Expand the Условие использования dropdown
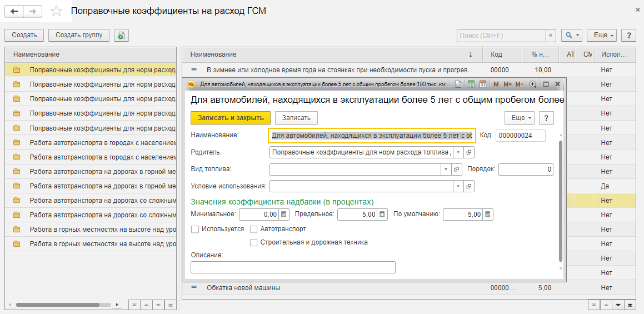Image resolution: width=644 pixels, height=314 pixels. (x=458, y=186)
